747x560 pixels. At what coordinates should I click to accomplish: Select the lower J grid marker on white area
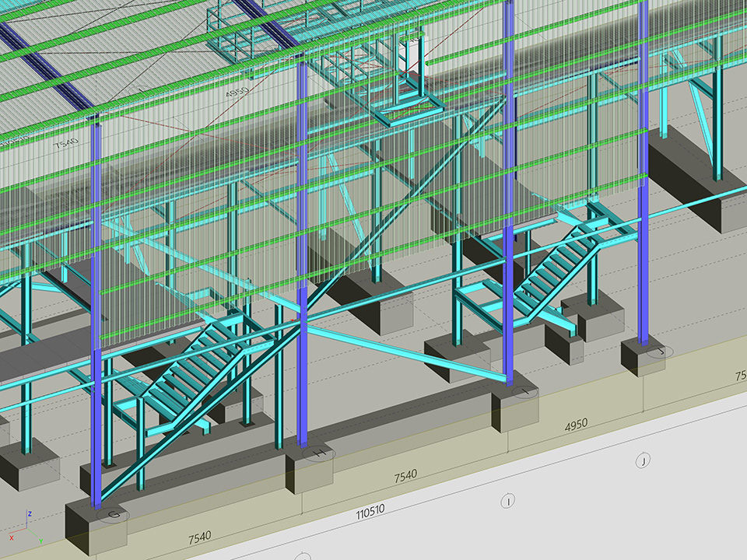pos(643,461)
